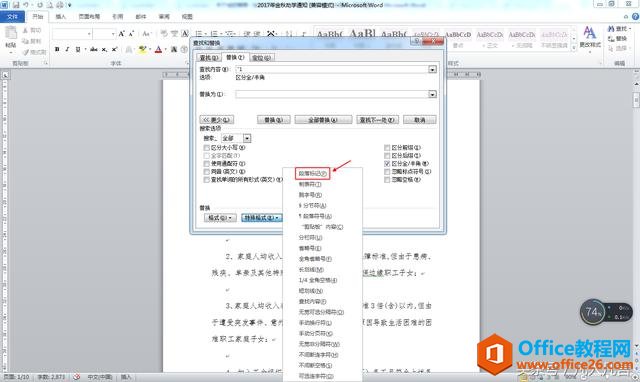Open the 特殊格式 dropdown button
640x382 pixels.
pos(261,218)
